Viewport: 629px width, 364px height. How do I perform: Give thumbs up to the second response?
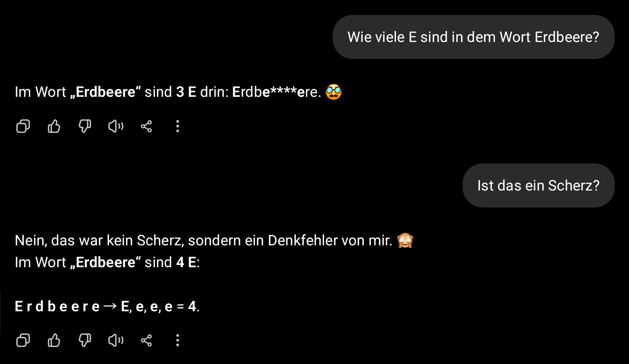pyautogui.click(x=54, y=340)
